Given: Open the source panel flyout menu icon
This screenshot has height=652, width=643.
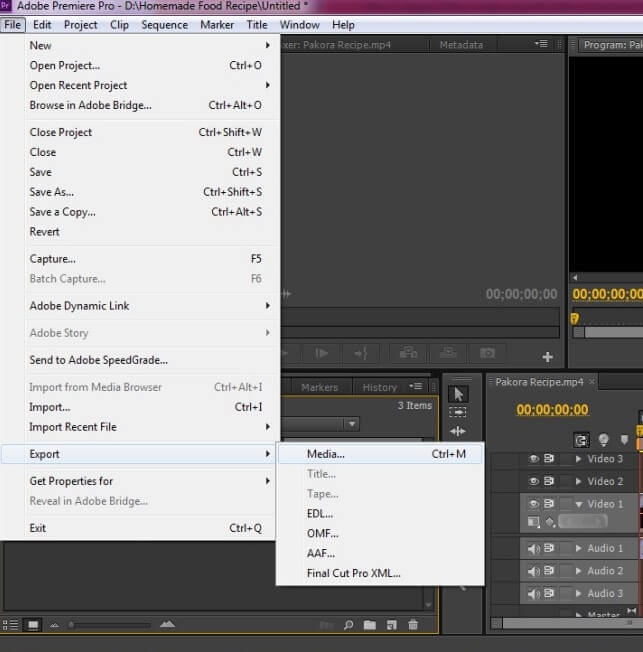Looking at the screenshot, I should [541, 44].
